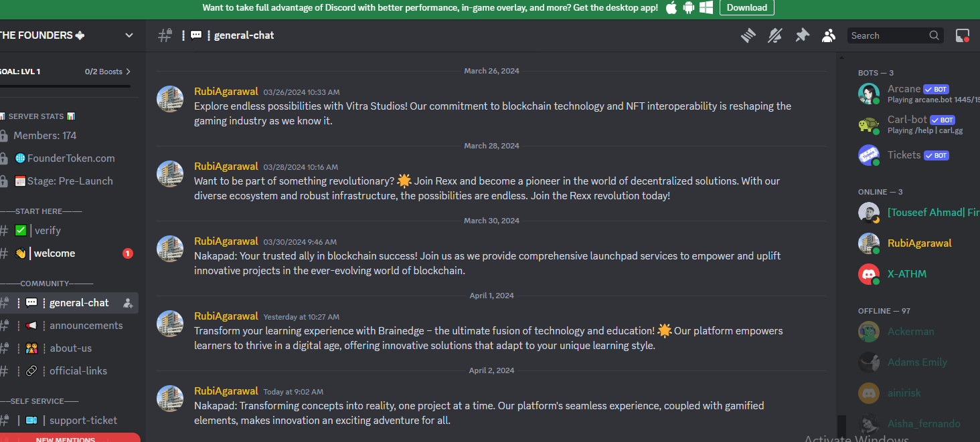Click the Android icon in top banner

[x=689, y=8]
